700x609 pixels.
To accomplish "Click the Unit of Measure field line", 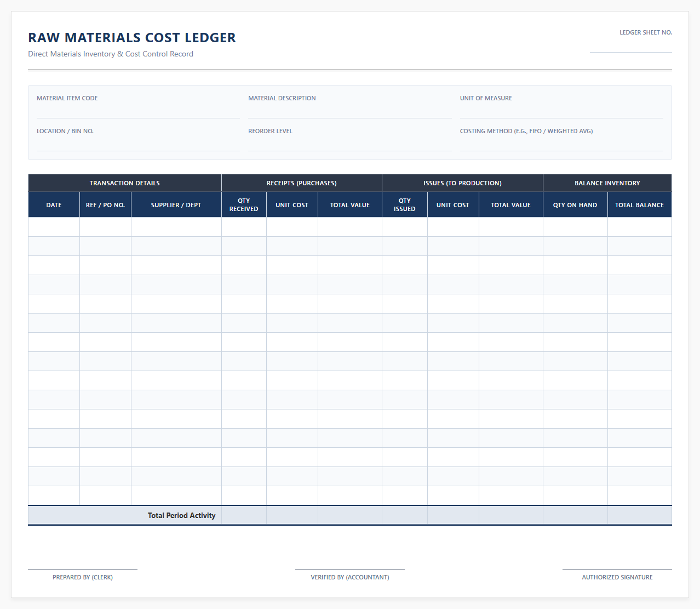I will [x=561, y=112].
